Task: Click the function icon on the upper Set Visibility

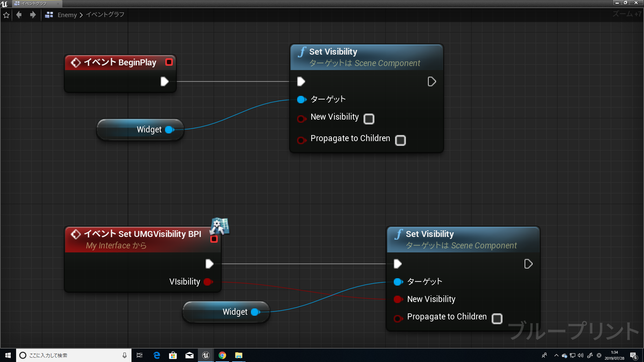Action: pyautogui.click(x=302, y=52)
